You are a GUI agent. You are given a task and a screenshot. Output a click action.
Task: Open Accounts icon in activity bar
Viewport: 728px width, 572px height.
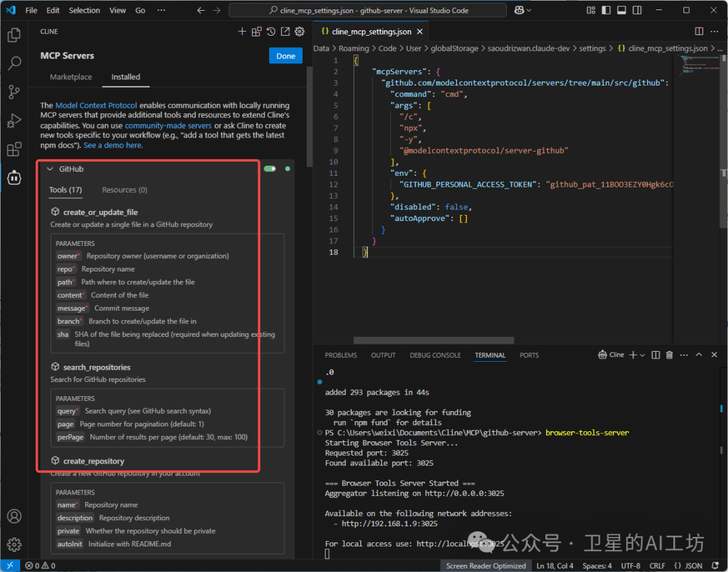(14, 516)
